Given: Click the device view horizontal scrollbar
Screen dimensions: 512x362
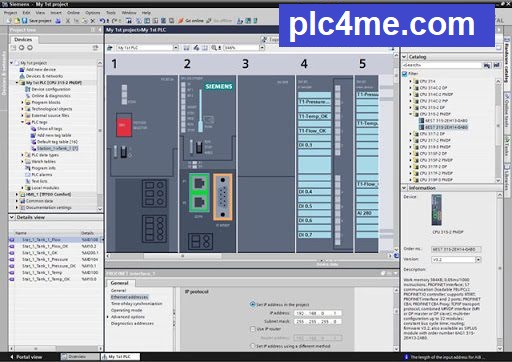Looking at the screenshot, I should pyautogui.click(x=183, y=256).
